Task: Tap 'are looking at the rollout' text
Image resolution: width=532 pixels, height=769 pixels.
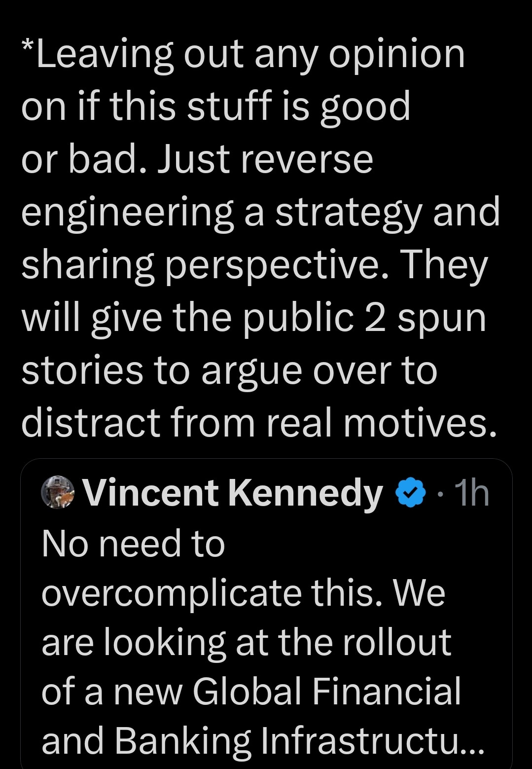Action: coord(246,642)
